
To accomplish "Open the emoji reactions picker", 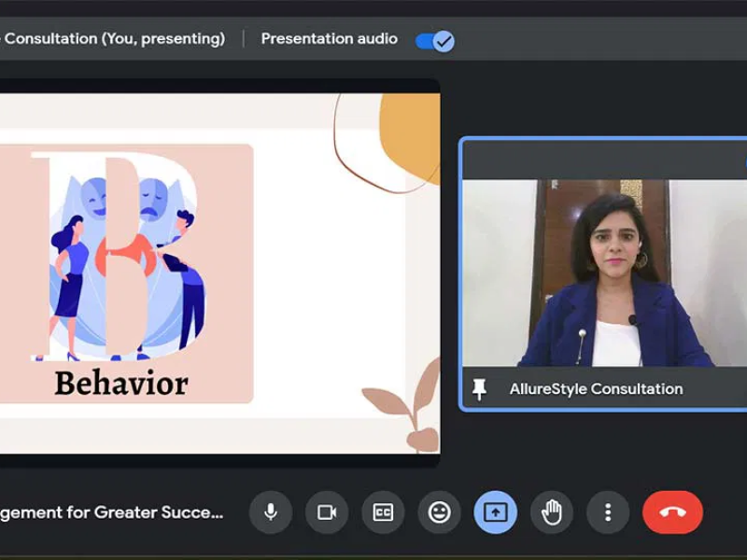I will point(439,512).
